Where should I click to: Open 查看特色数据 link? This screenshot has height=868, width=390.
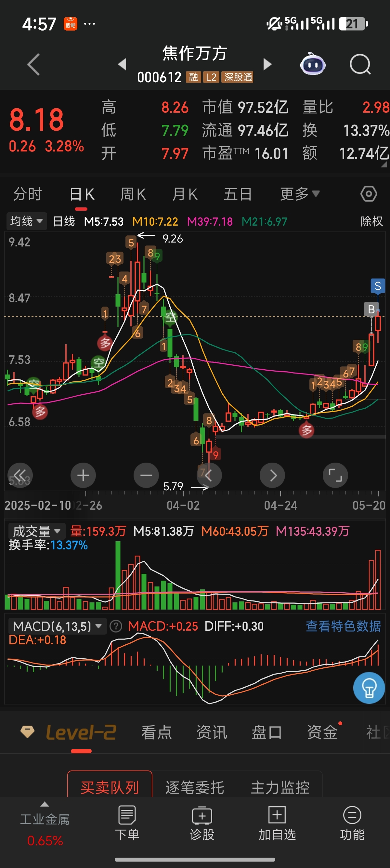344,626
